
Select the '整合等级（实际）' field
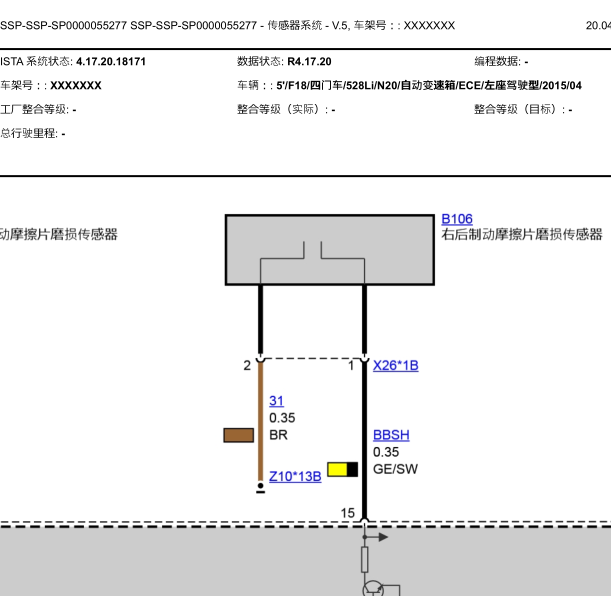[x=286, y=109]
